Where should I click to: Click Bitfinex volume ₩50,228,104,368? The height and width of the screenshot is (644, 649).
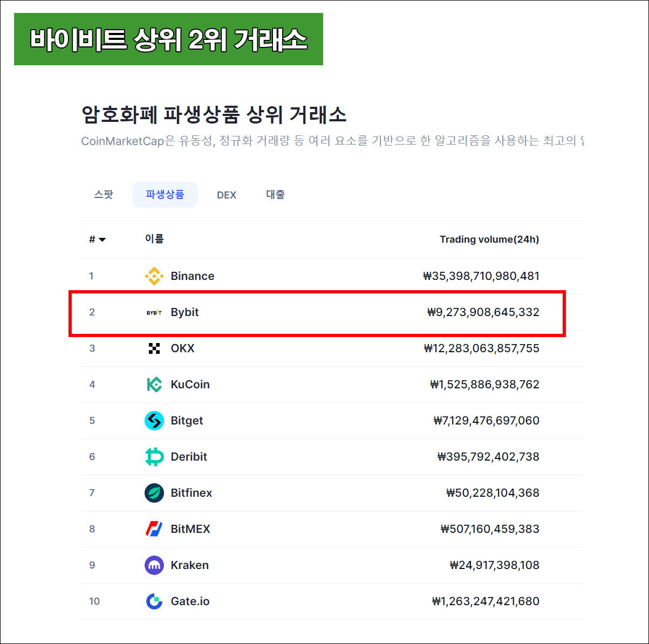(x=493, y=493)
